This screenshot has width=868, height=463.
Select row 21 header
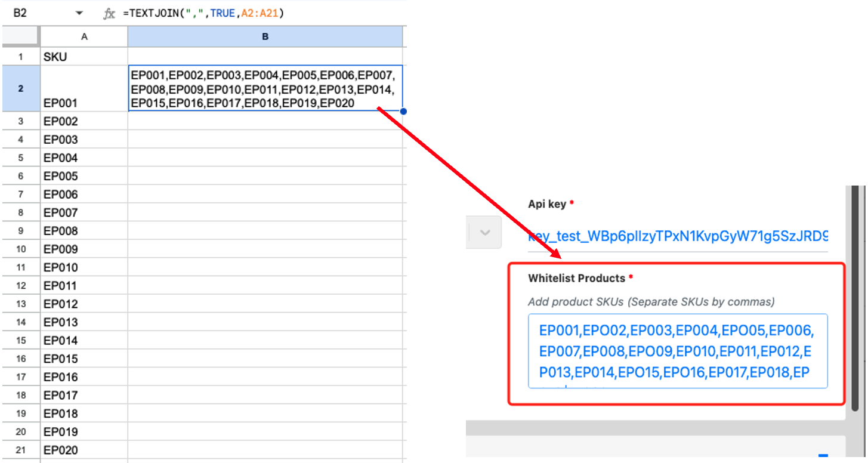click(x=20, y=450)
